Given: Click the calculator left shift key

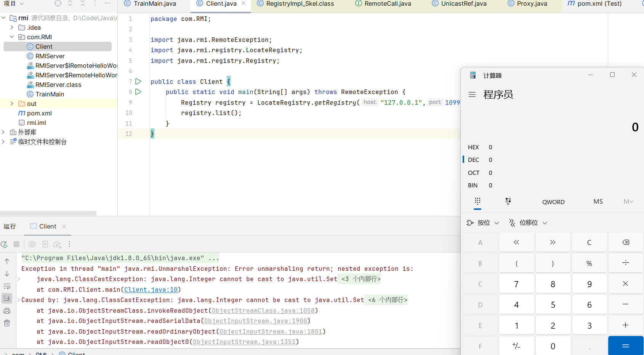Looking at the screenshot, I should [x=516, y=242].
